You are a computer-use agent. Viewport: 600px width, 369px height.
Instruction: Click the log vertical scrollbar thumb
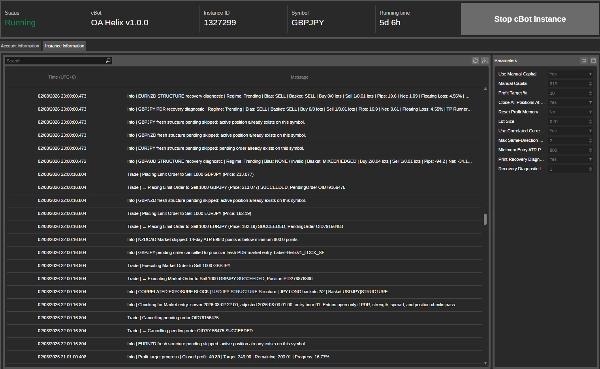pos(485,219)
